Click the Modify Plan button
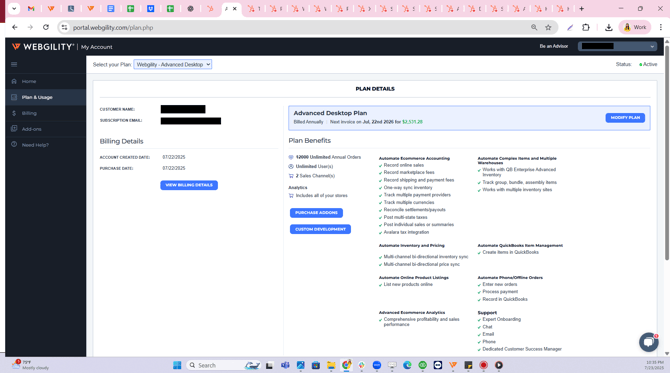Image resolution: width=670 pixels, height=373 pixels. [625, 117]
